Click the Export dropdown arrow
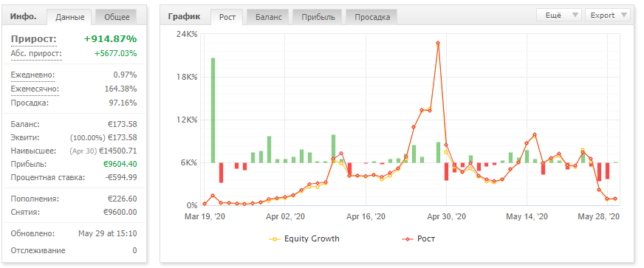Image resolution: width=644 pixels, height=268 pixels. [x=624, y=16]
